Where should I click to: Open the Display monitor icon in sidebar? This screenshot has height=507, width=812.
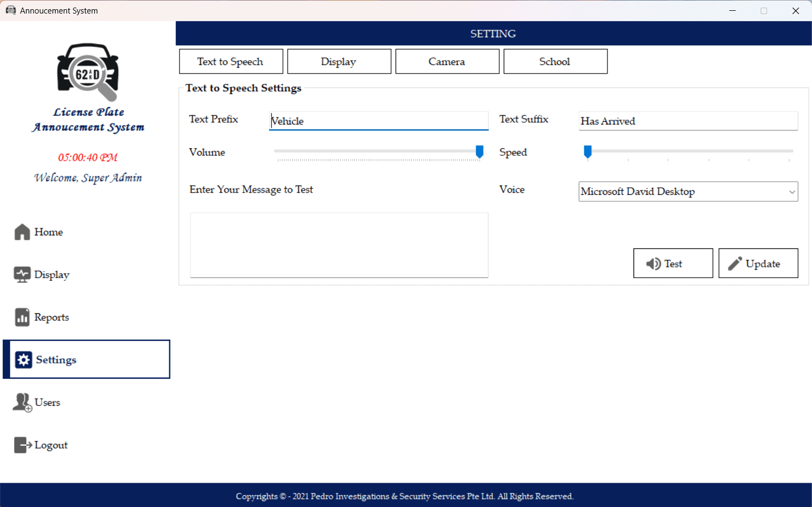pyautogui.click(x=22, y=275)
